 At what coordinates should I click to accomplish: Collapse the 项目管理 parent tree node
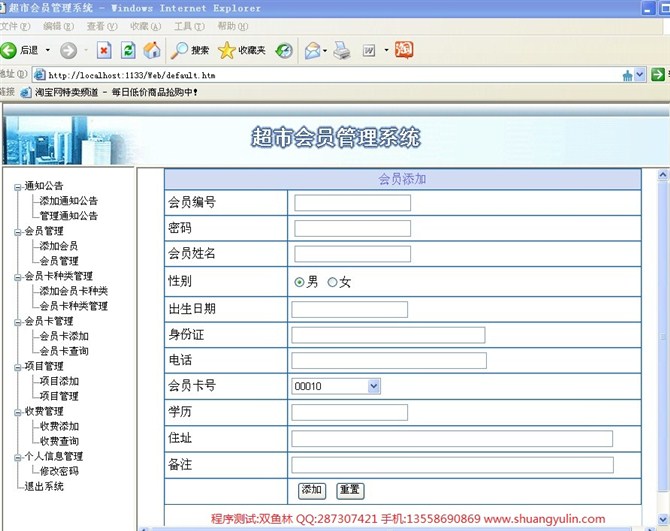tap(18, 367)
